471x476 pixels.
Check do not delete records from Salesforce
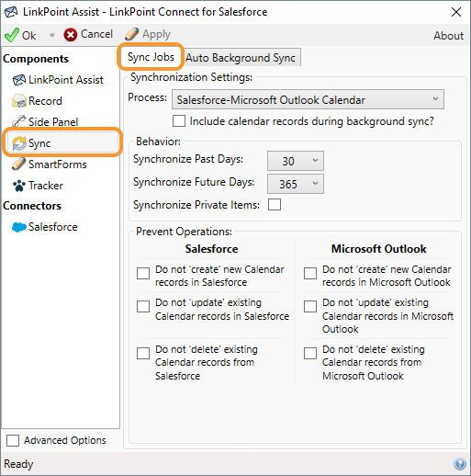pos(143,353)
